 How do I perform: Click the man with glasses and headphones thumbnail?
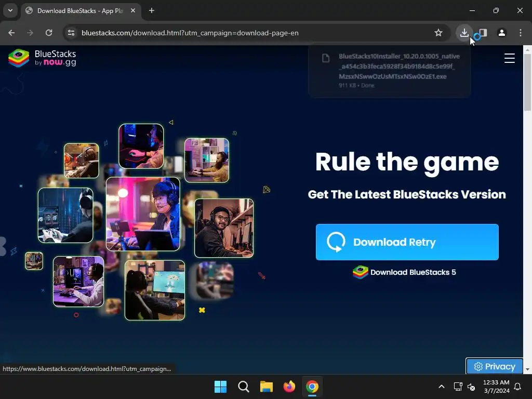(224, 228)
